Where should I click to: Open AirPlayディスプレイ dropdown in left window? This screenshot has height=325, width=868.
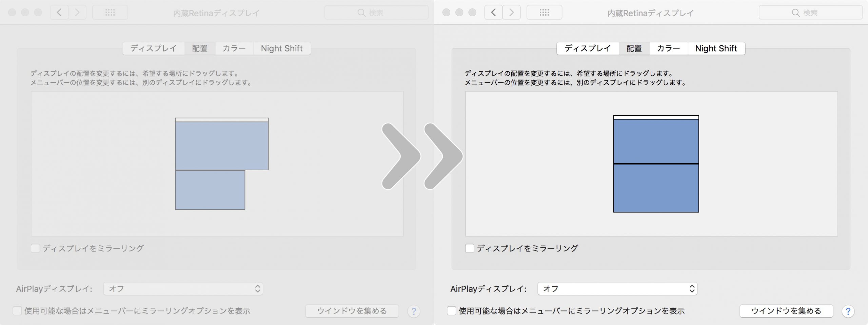[183, 289]
